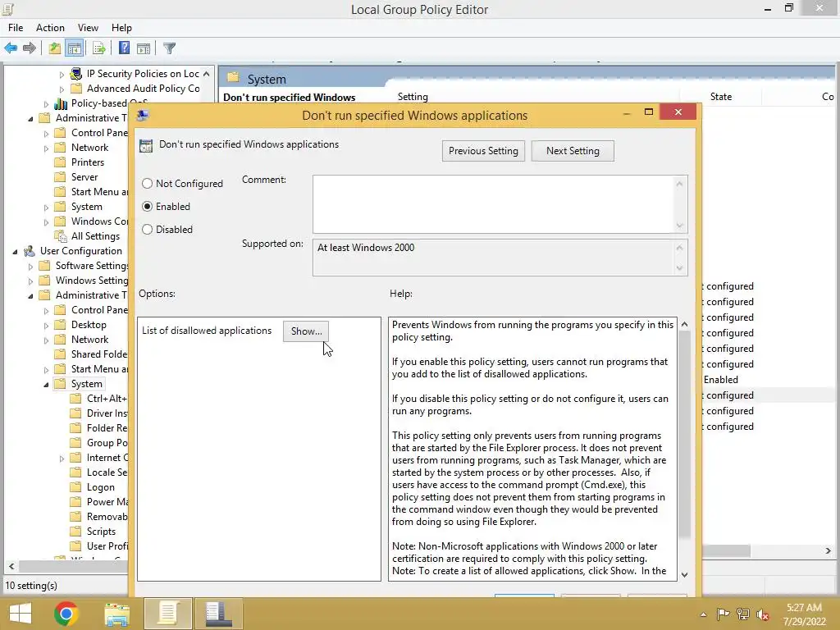Click the Help pane vertical scrollbar thumb
This screenshot has width=840, height=630.
(684, 435)
